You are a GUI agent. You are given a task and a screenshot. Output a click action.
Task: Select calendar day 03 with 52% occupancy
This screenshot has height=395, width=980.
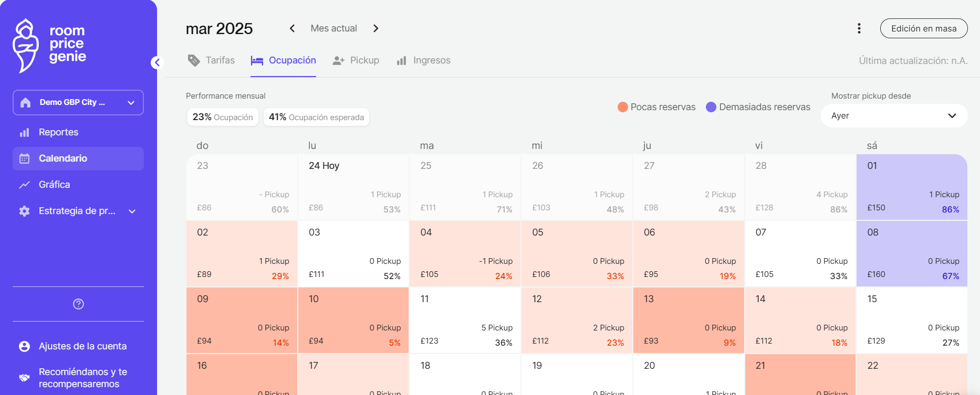pos(353,254)
